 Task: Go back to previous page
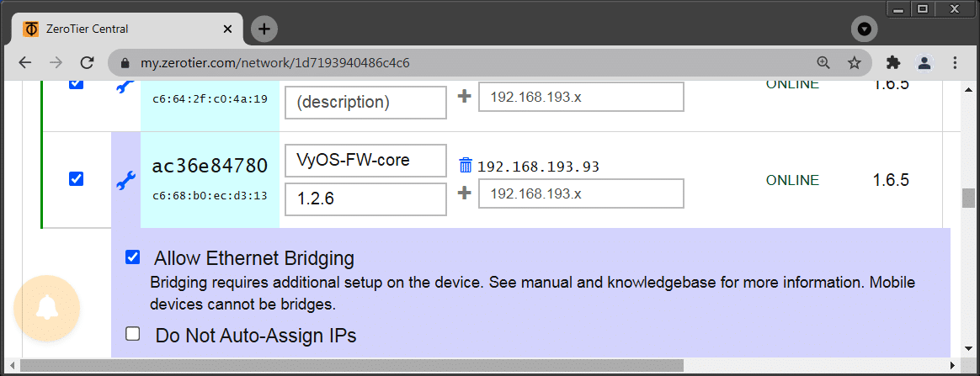[24, 63]
